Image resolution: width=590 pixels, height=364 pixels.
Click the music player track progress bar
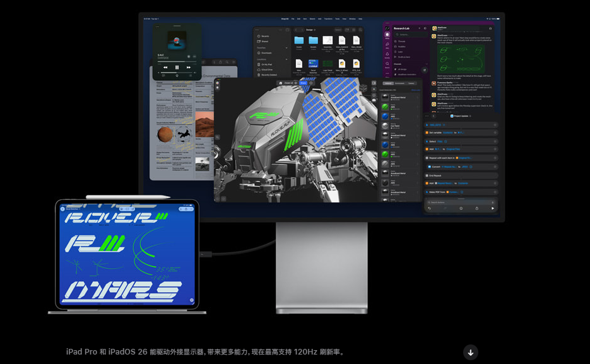[x=177, y=62]
